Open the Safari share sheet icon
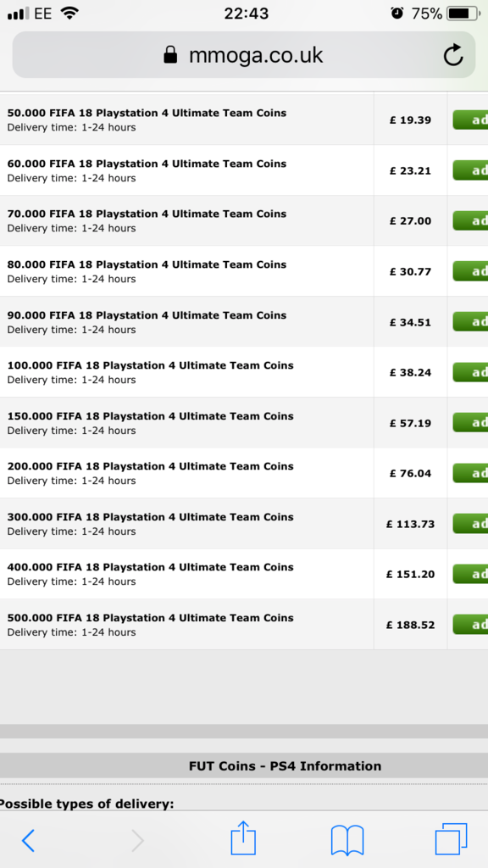Image resolution: width=488 pixels, height=868 pixels. (x=243, y=838)
